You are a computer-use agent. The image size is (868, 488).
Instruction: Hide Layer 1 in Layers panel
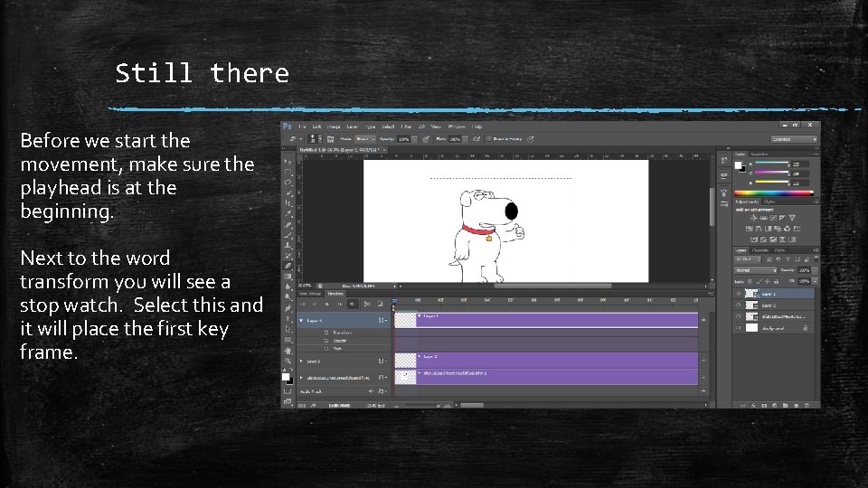[x=738, y=293]
